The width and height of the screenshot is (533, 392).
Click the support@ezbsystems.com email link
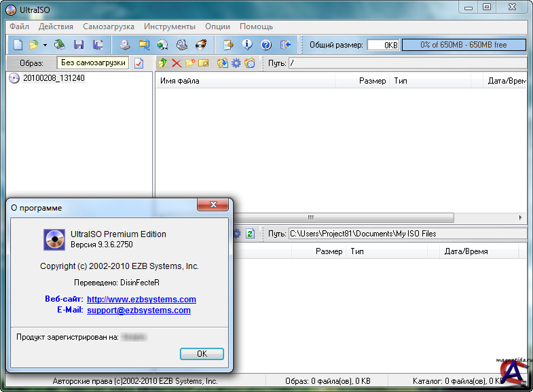[x=139, y=310]
